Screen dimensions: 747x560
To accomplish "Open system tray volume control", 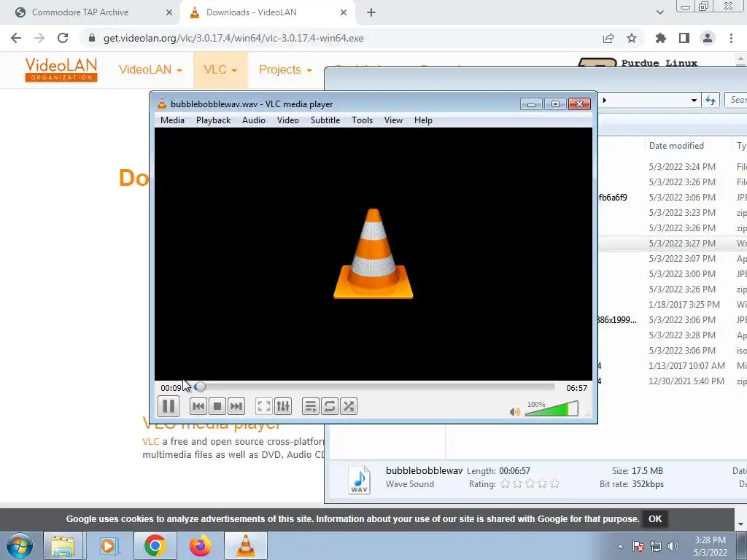I will tap(673, 546).
